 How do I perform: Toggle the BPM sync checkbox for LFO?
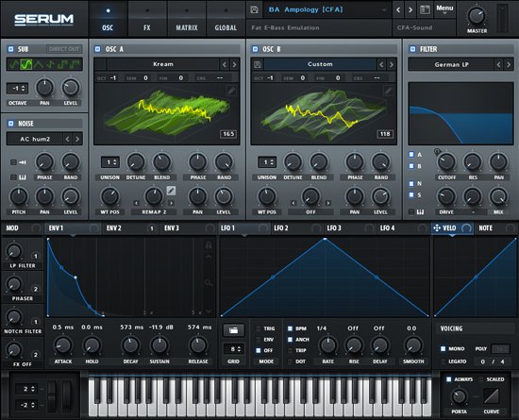coord(290,328)
